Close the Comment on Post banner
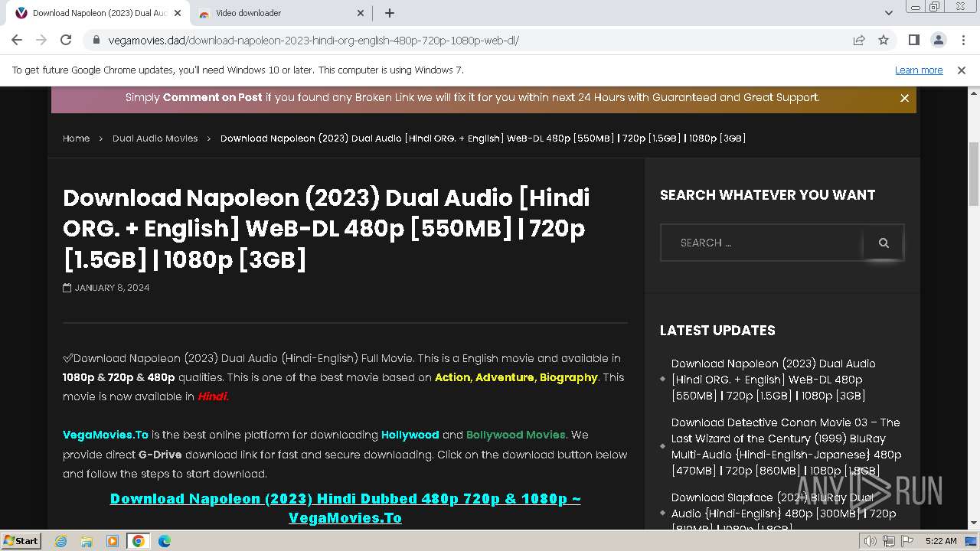 click(x=904, y=98)
